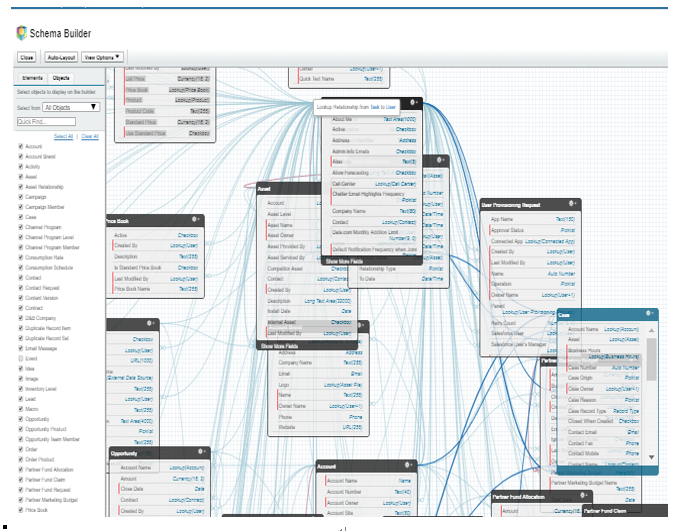The image size is (690, 531).
Task: Click Install Date field on Asset card
Action: tap(309, 311)
